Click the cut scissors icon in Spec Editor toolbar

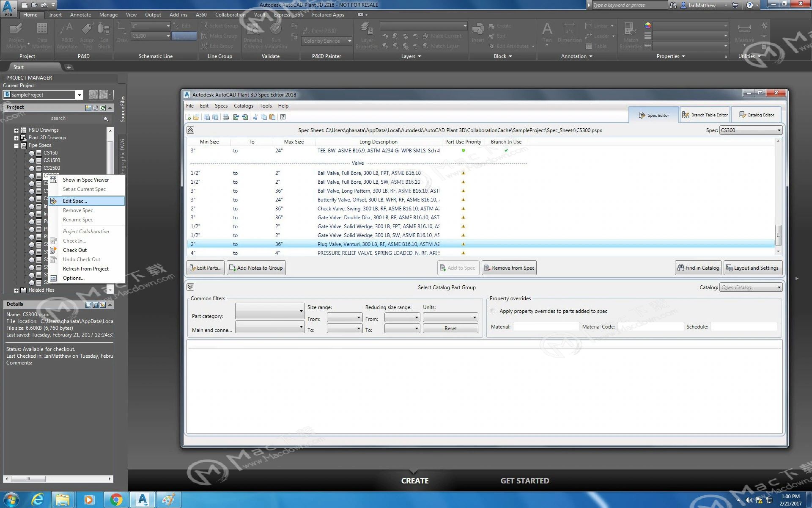point(255,117)
